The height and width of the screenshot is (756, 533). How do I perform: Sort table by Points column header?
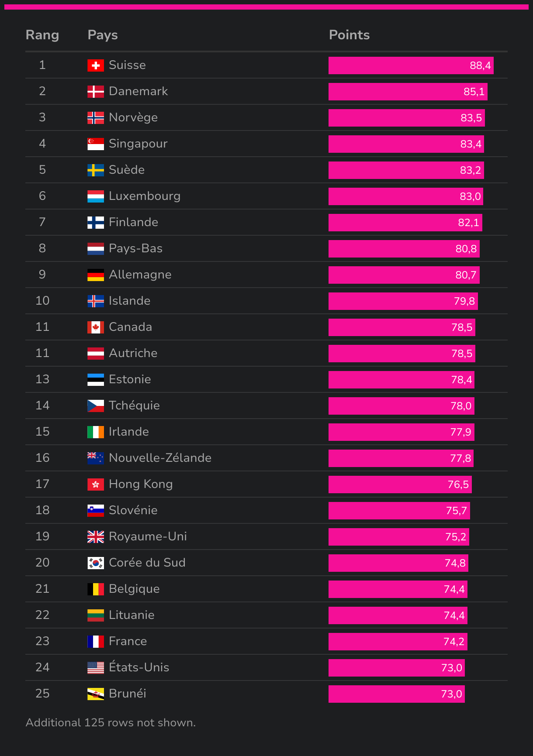(349, 35)
